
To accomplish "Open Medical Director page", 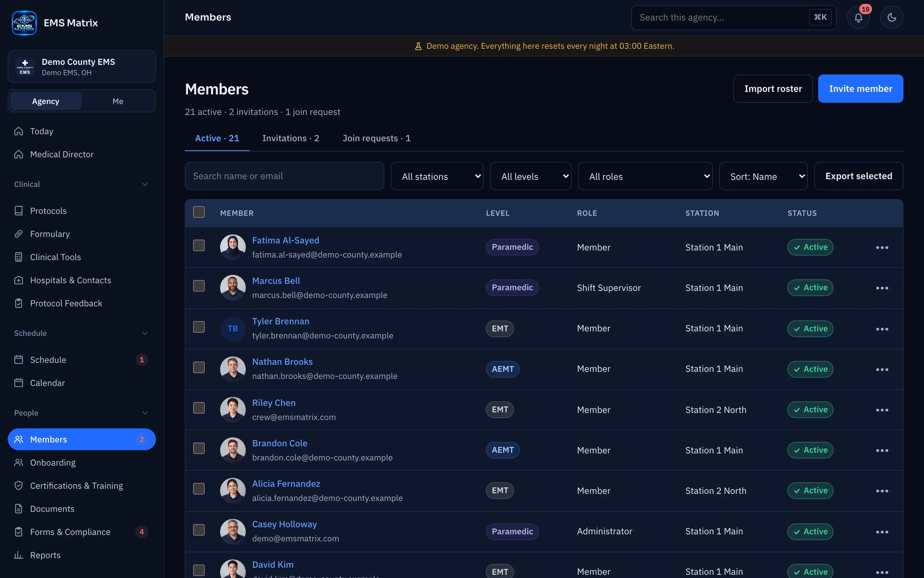I will [x=82, y=154].
